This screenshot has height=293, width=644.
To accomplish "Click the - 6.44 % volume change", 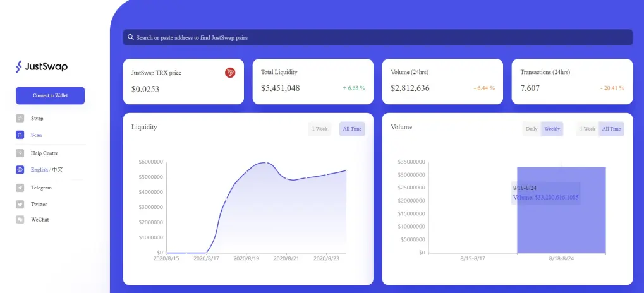I will click(x=484, y=88).
